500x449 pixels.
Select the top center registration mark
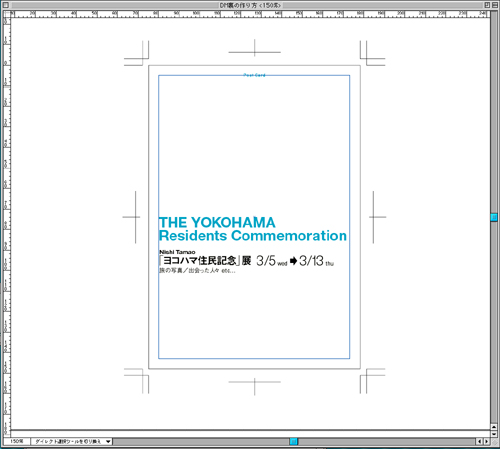click(254, 52)
